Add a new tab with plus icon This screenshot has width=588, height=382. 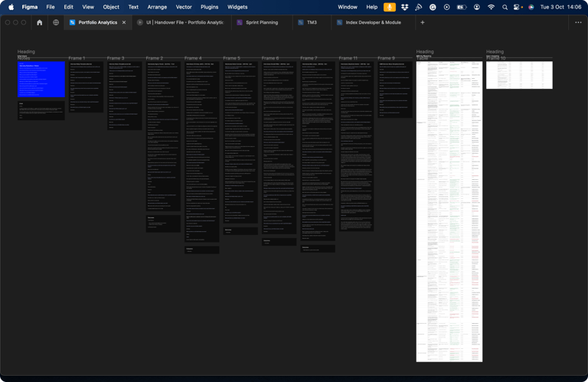pos(422,23)
